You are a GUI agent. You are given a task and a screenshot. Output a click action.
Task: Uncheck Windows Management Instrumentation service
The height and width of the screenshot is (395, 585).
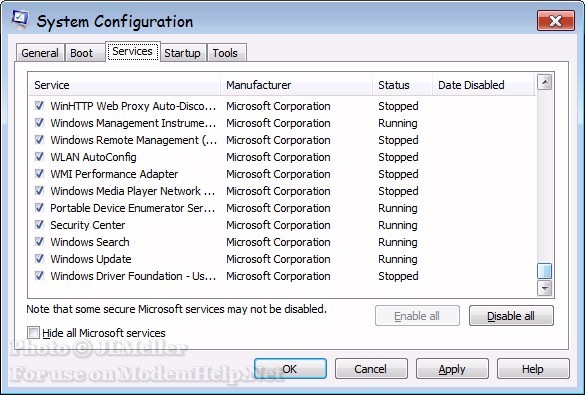(x=39, y=123)
